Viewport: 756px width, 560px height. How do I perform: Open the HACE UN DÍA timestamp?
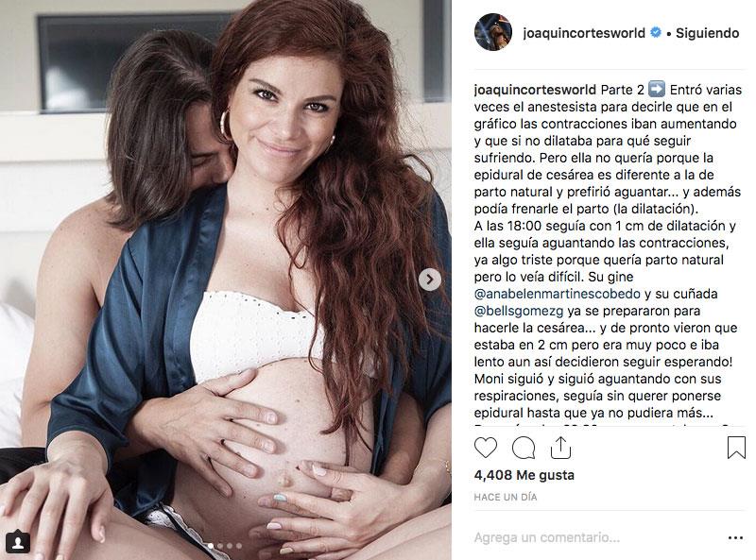(x=506, y=497)
